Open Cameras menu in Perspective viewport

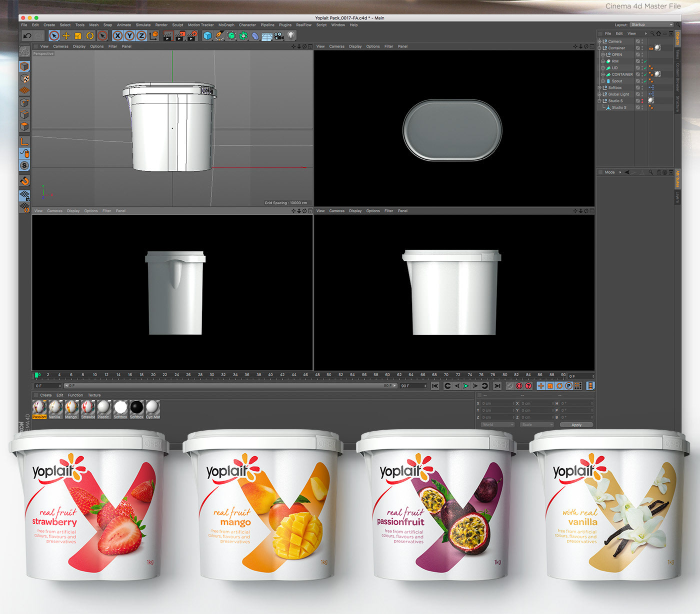[x=61, y=46]
